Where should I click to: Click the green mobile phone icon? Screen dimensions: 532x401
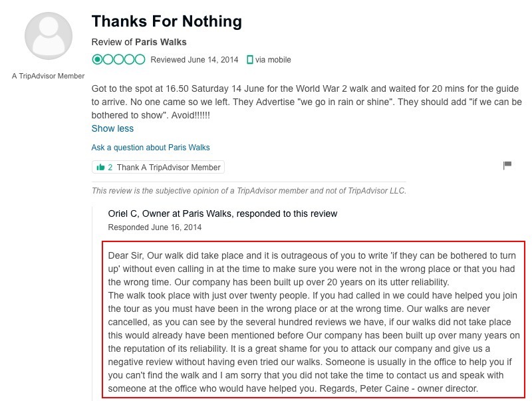pos(249,60)
